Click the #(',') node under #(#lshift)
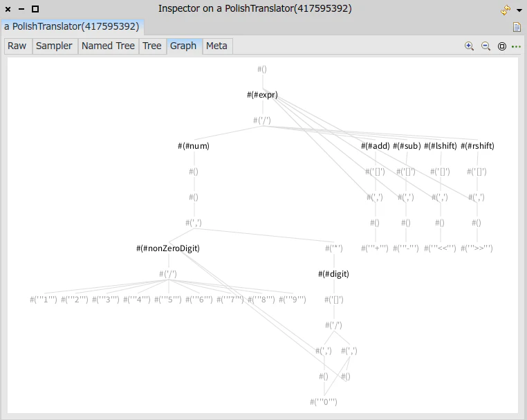Viewport: 527px width, 420px height. (x=440, y=197)
